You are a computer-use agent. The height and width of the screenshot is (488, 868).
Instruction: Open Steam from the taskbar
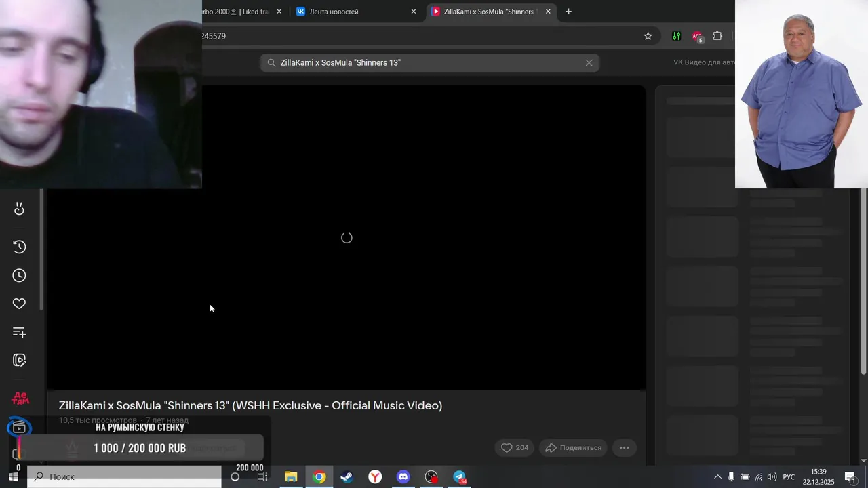click(x=347, y=476)
